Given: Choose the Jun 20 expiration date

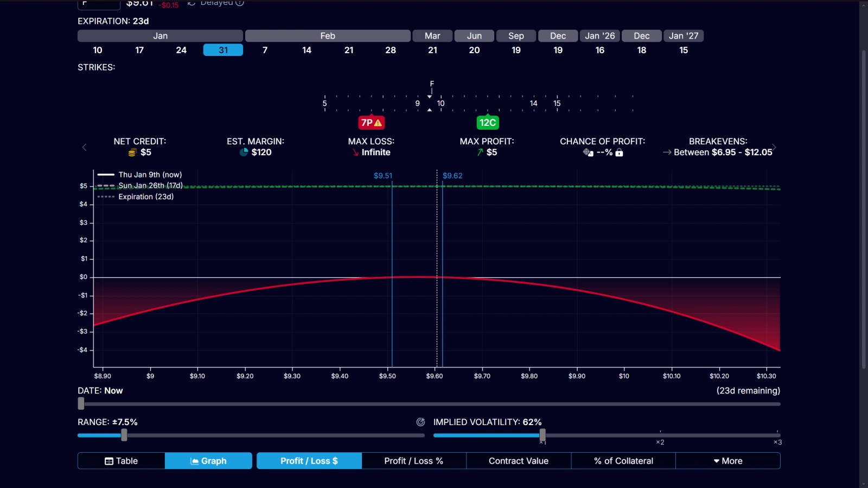Looking at the screenshot, I should click(475, 50).
